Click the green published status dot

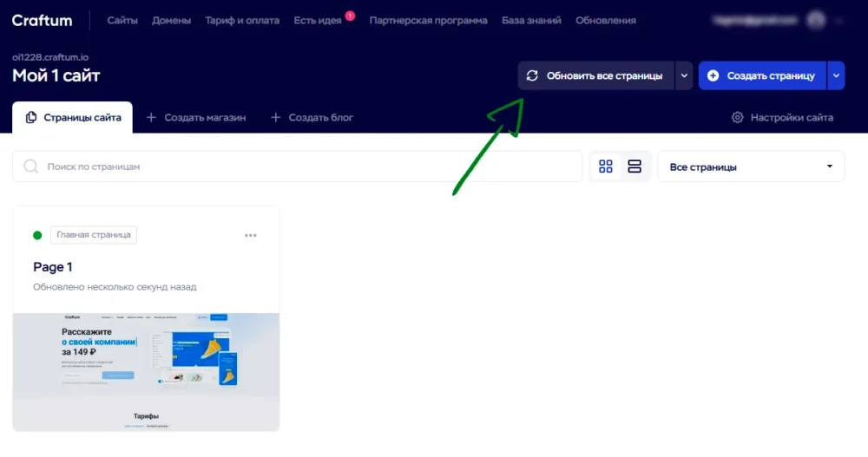click(37, 235)
